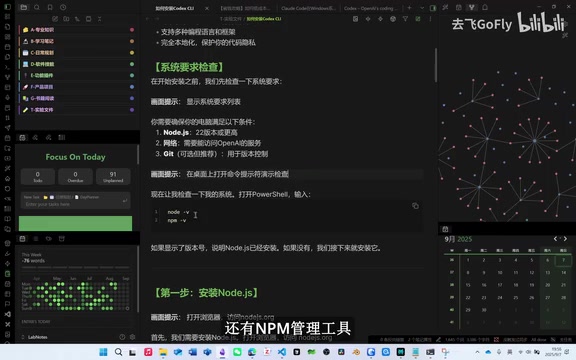Go to next month in calendar
The height and width of the screenshot is (360, 576).
pos(565,239)
